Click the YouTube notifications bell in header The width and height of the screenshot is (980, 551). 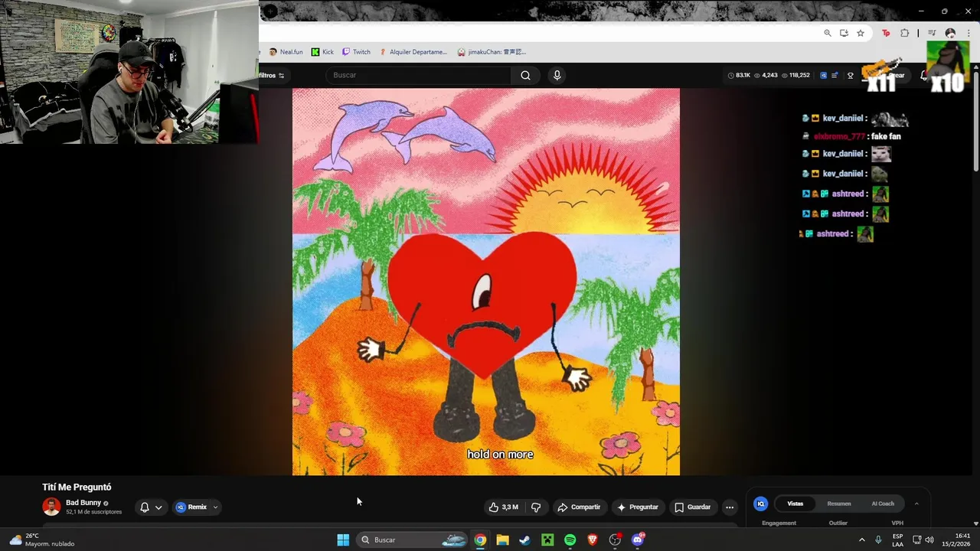923,75
